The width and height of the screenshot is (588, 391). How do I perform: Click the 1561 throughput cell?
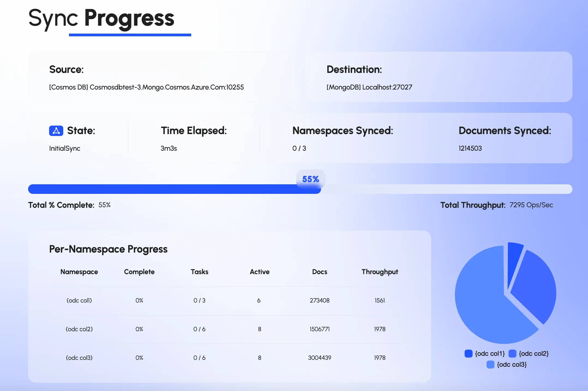(x=380, y=300)
